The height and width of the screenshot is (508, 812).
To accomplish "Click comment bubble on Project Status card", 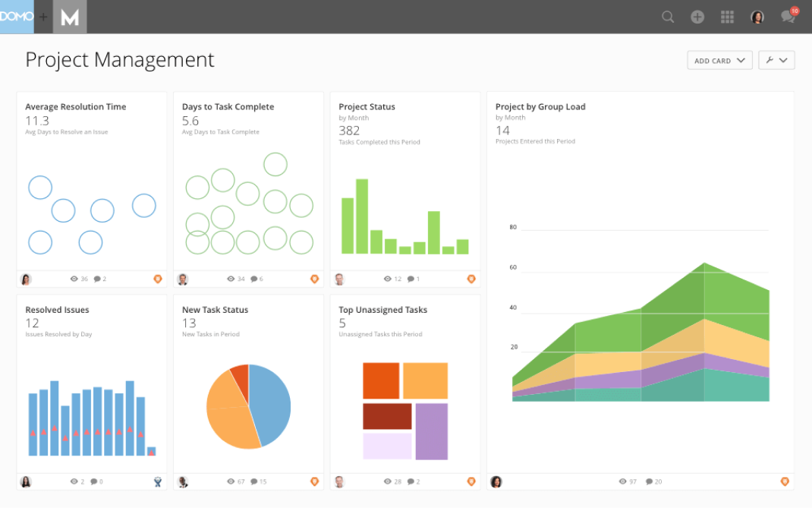I will [x=411, y=279].
